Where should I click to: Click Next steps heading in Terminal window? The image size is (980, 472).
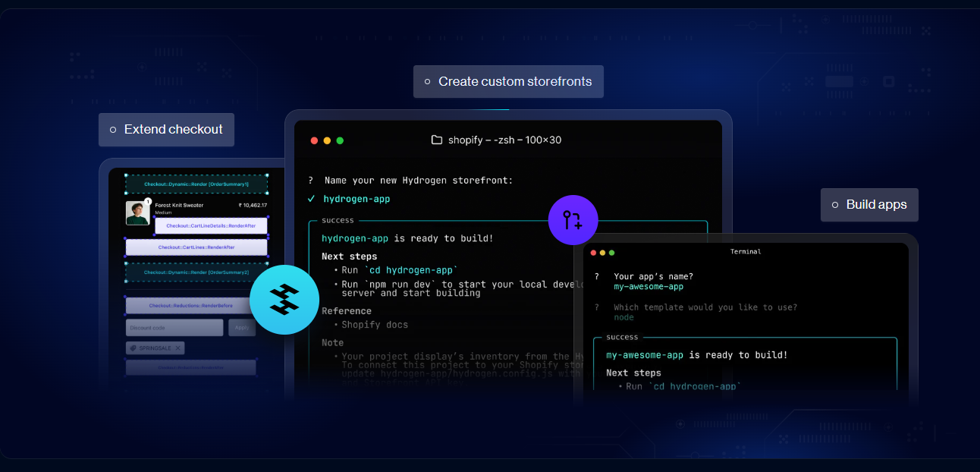(x=633, y=373)
